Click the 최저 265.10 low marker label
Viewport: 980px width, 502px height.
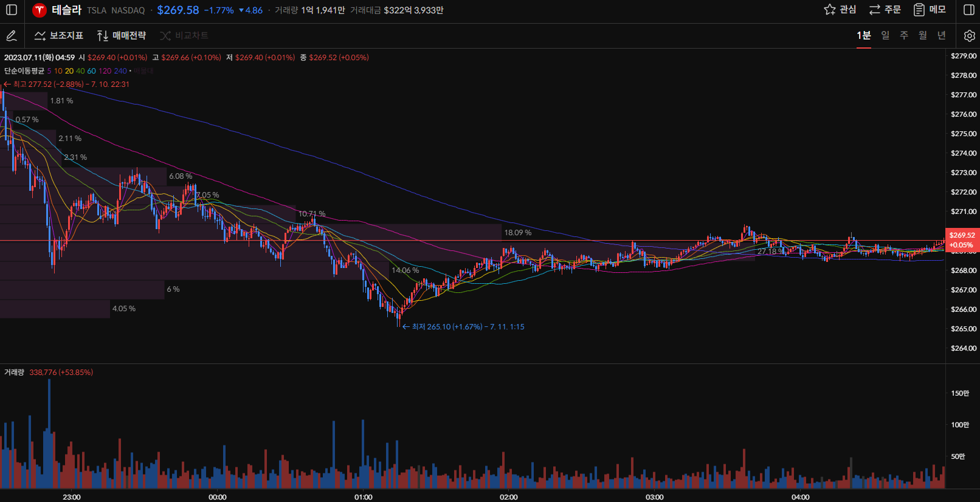coord(463,327)
